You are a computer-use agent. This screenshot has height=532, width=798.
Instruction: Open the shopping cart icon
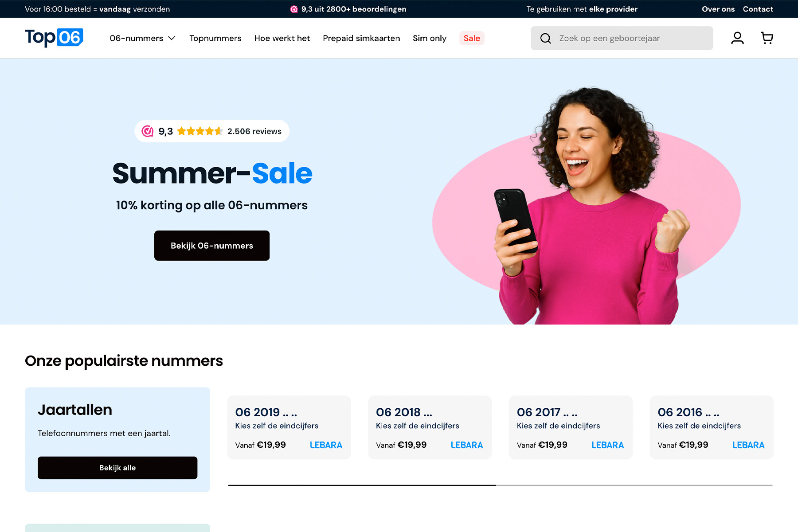coord(767,38)
